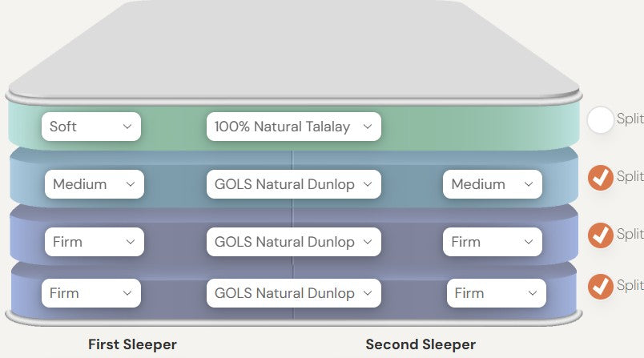Open second layer GOLS Natural Dunlop dropdown
Image resolution: width=644 pixels, height=358 pixels.
coord(293,184)
